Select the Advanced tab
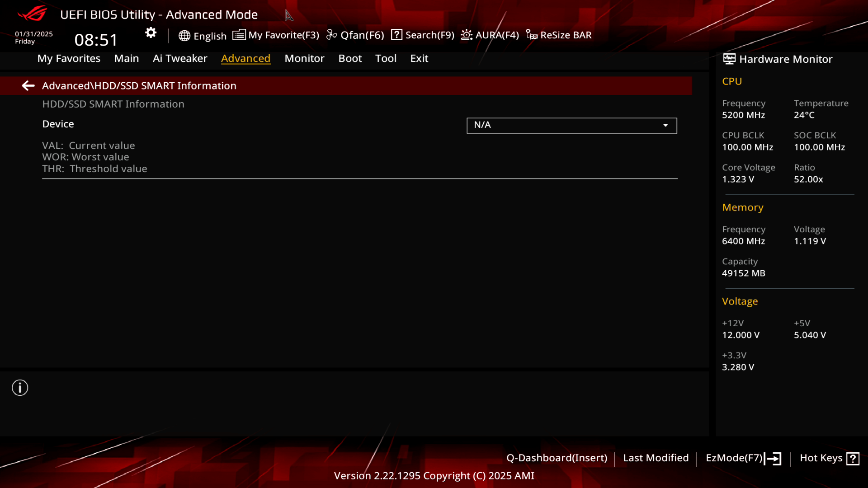The width and height of the screenshot is (868, 488). pyautogui.click(x=245, y=58)
